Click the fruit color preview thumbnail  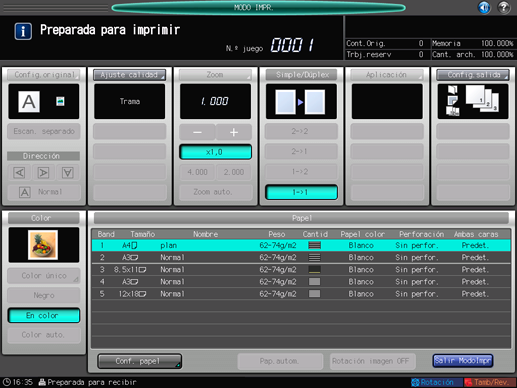coord(43,245)
